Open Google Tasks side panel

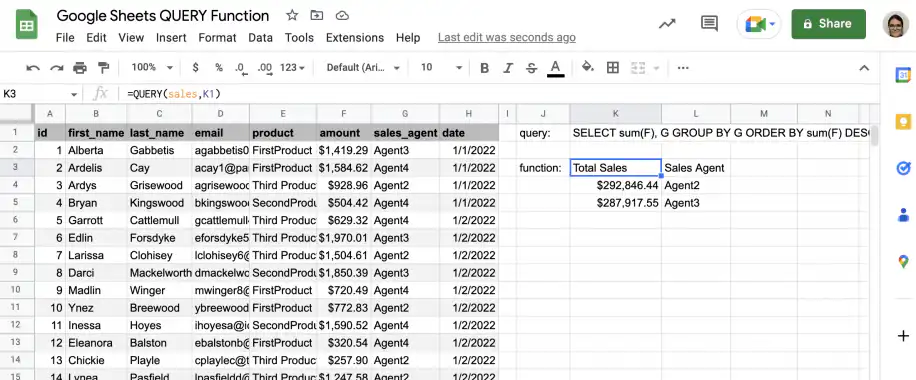pyautogui.click(x=903, y=168)
